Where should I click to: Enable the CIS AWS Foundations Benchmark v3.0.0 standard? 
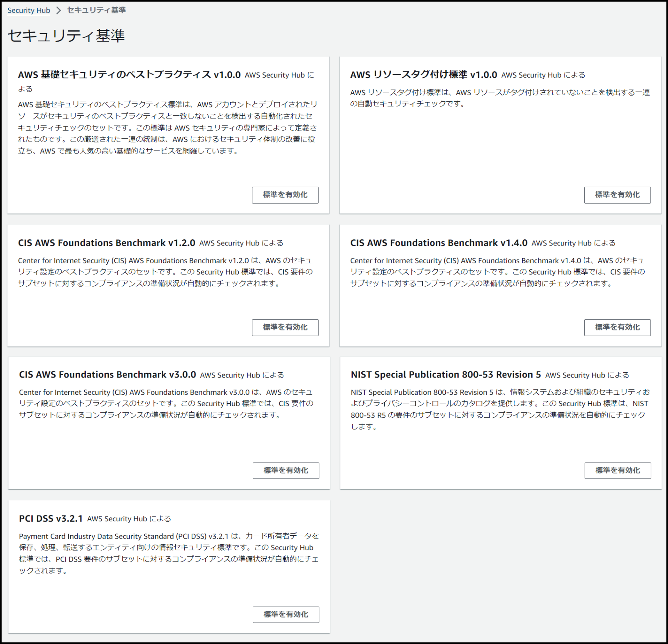click(286, 470)
